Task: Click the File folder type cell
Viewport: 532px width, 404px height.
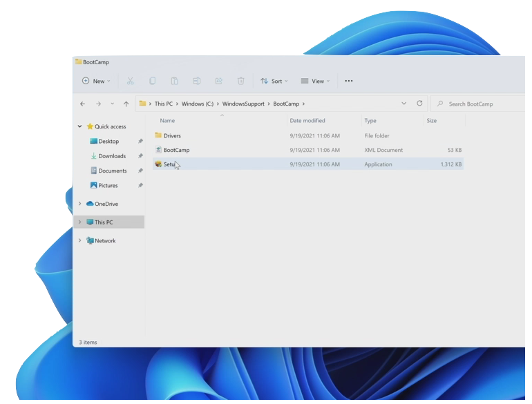Action: pyautogui.click(x=377, y=135)
